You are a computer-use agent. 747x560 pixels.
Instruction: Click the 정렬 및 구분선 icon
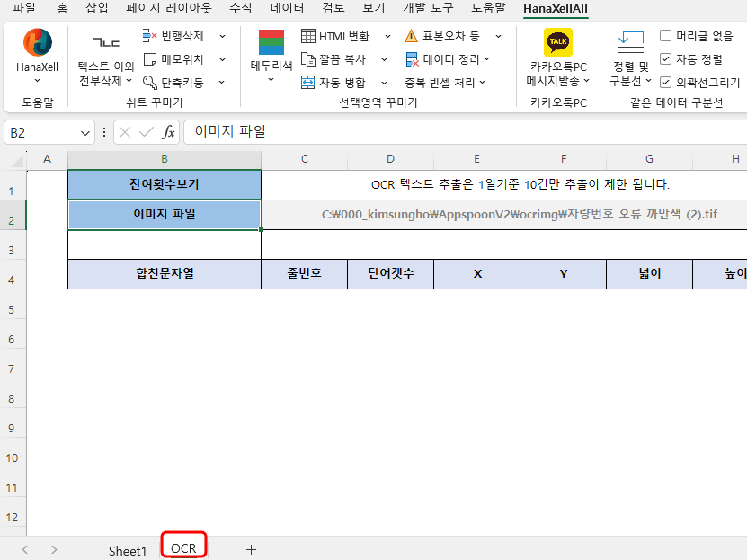point(630,42)
